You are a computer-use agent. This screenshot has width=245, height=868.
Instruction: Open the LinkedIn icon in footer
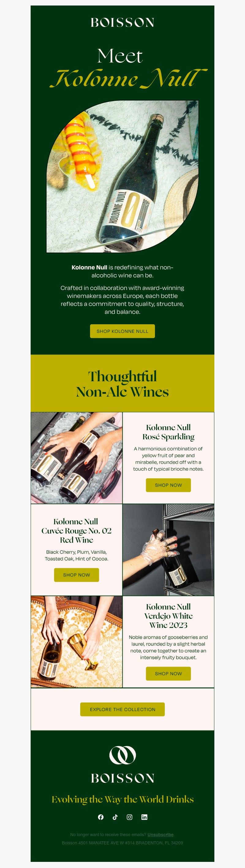pyautogui.click(x=144, y=817)
